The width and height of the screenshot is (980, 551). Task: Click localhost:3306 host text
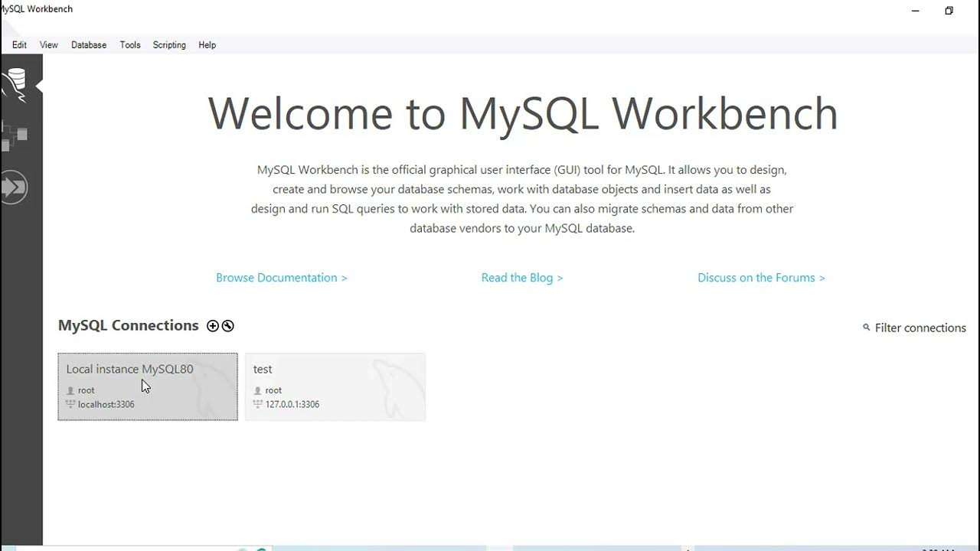click(x=106, y=404)
